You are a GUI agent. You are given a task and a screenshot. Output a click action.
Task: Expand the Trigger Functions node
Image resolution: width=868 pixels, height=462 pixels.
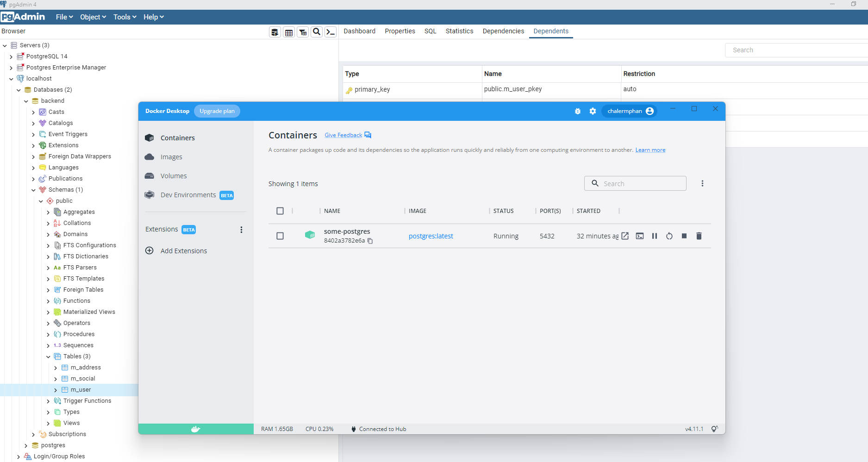48,401
